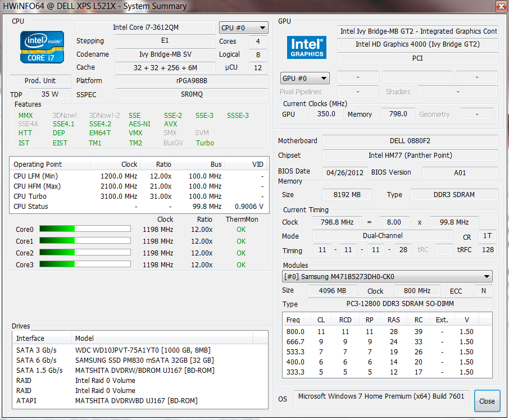Close the System Summary window
This screenshot has height=420, width=509.
[500, 6]
